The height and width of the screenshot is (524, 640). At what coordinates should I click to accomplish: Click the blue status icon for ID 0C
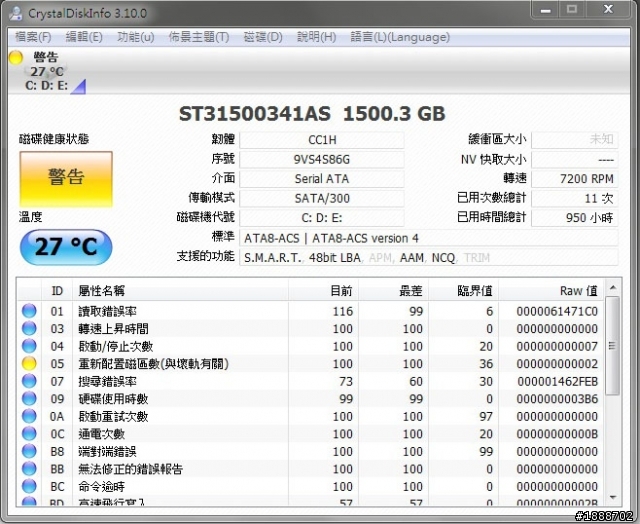pyautogui.click(x=29, y=434)
